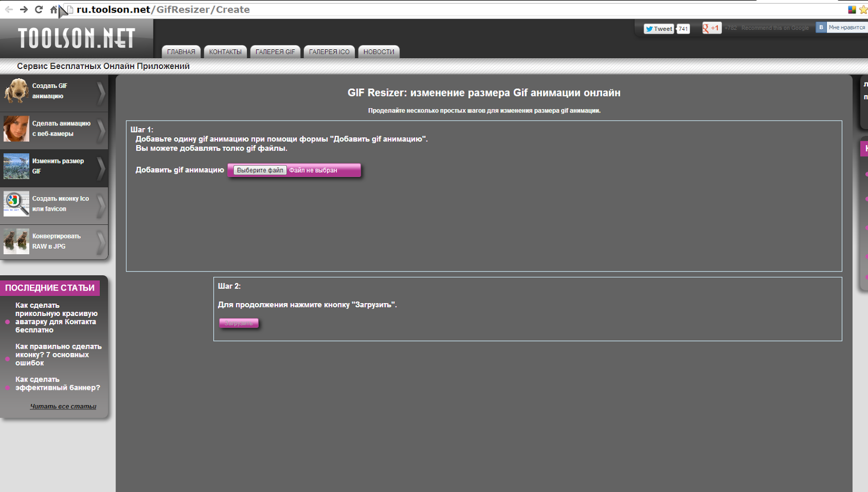Open article 'Как правильно сделать иконку? 7 основных ошибок'

point(58,355)
